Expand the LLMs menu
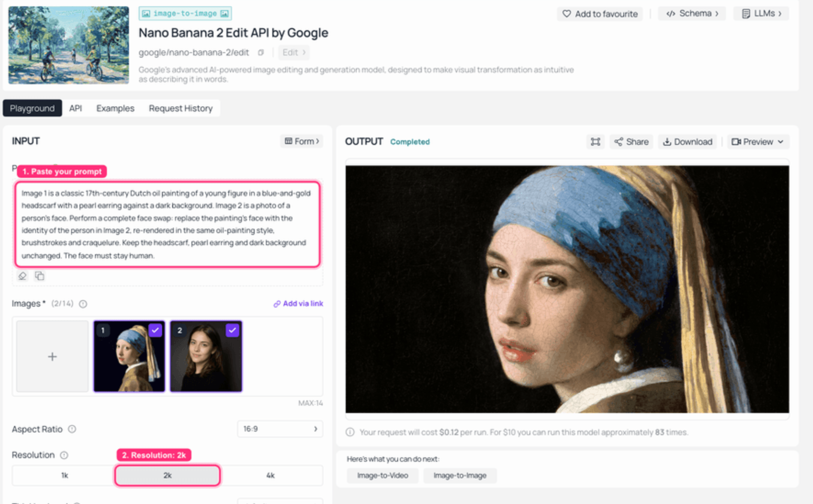 (x=761, y=13)
